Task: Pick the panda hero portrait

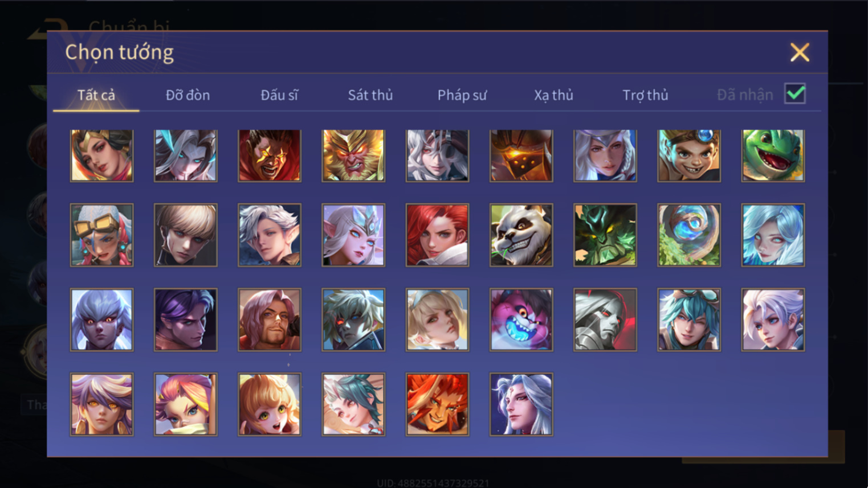Action: (x=521, y=235)
